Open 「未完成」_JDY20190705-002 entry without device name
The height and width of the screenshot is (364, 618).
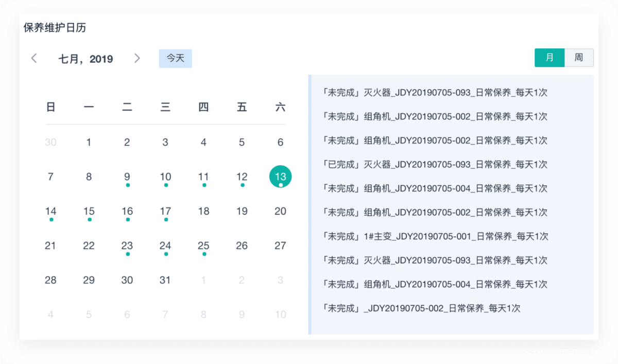click(x=421, y=308)
